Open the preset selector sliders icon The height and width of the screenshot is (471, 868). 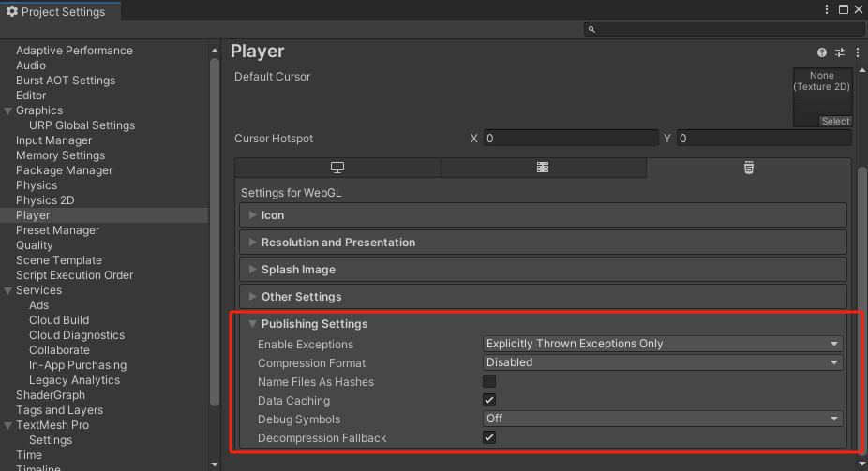pyautogui.click(x=840, y=52)
